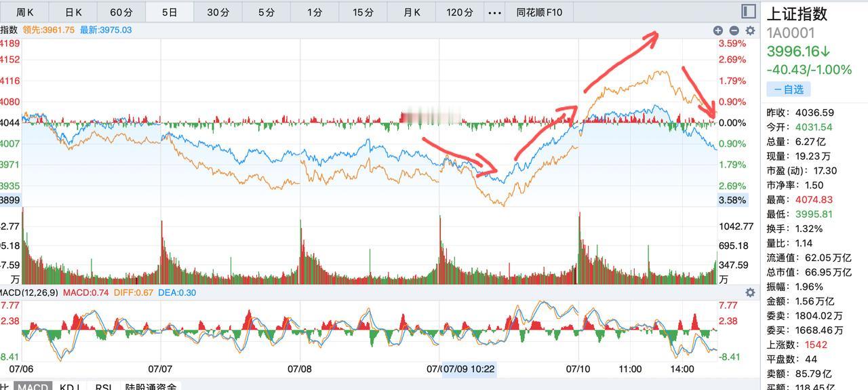Select the 5日 five-day tab
The image size is (868, 390).
click(x=170, y=12)
